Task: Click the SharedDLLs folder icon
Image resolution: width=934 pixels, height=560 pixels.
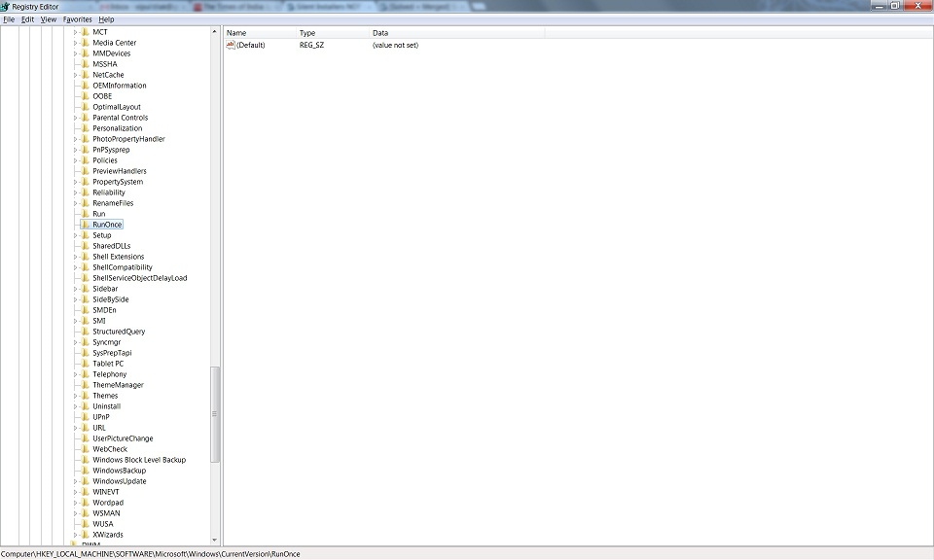Action: [x=86, y=246]
